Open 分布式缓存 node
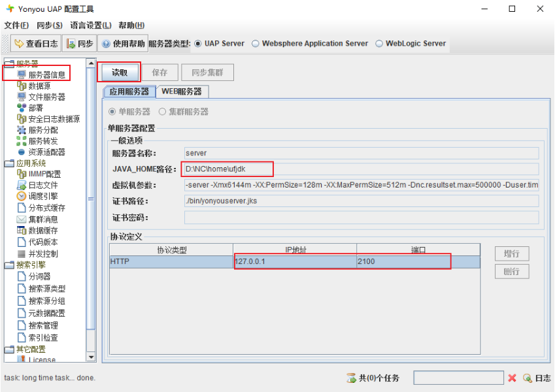The width and height of the screenshot is (555, 392). pyautogui.click(x=41, y=208)
